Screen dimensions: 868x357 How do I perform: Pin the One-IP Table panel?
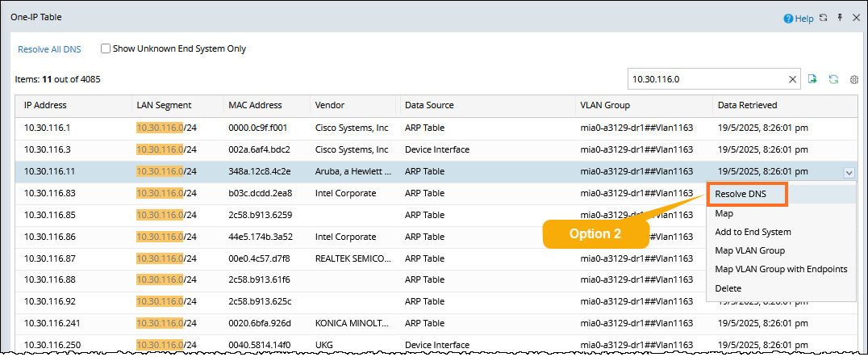coord(840,18)
